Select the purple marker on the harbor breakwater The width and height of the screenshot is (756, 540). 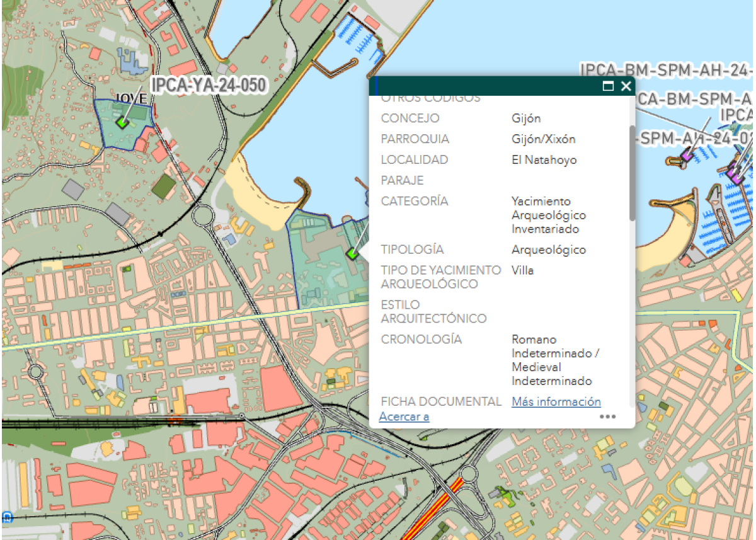tap(687, 154)
